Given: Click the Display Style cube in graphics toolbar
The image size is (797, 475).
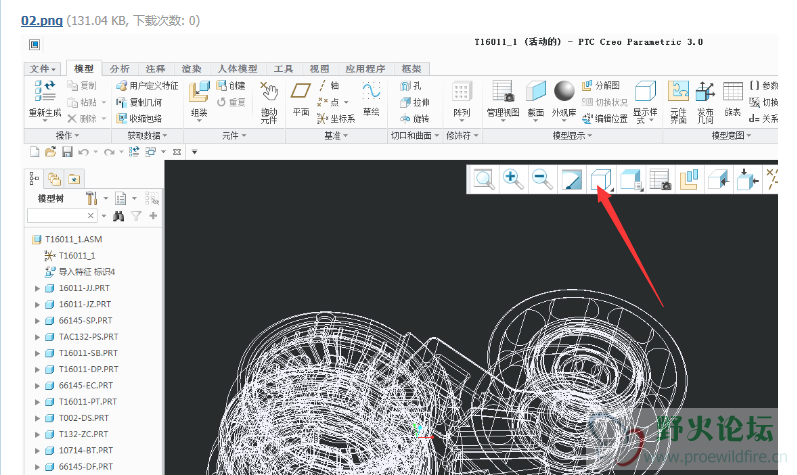Looking at the screenshot, I should [x=601, y=180].
